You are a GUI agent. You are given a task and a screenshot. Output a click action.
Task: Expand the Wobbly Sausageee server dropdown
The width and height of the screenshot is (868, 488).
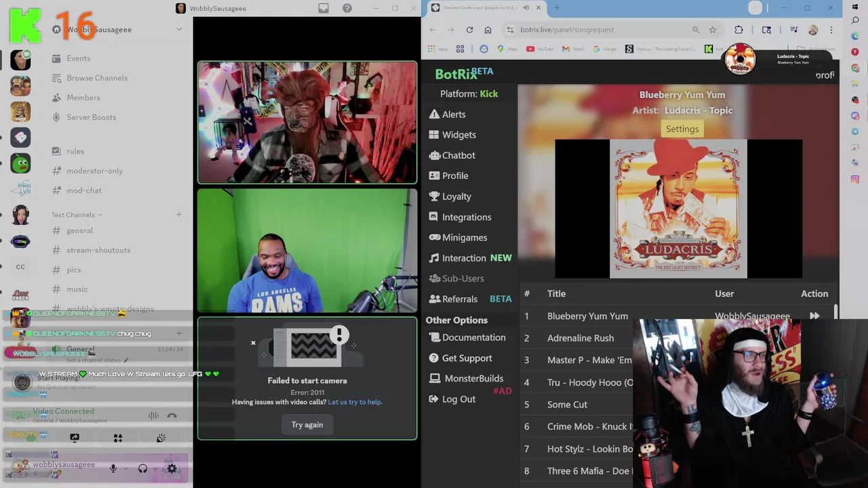[x=179, y=30]
